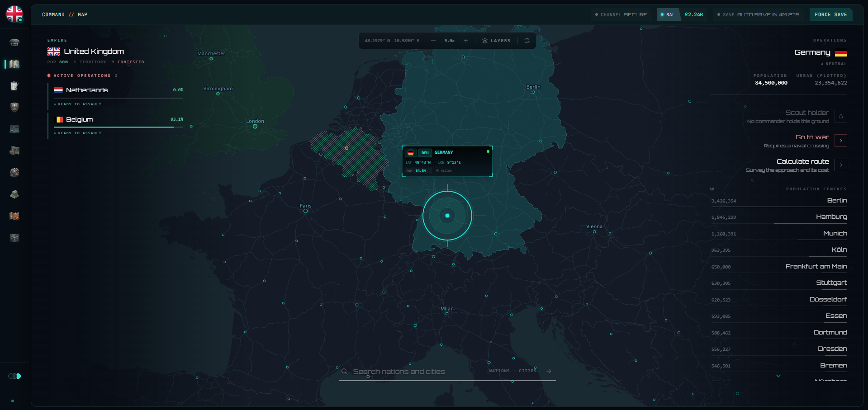Open Go to war chevron
The width and height of the screenshot is (868, 410).
[x=841, y=141]
